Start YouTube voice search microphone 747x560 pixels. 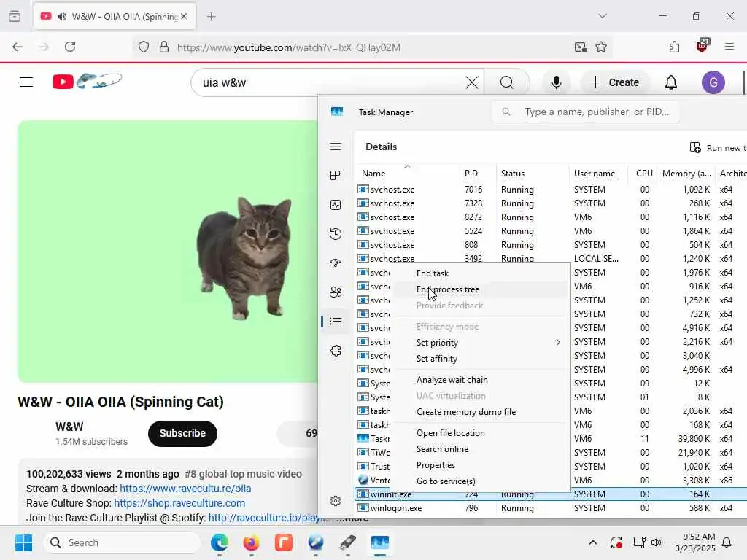(x=556, y=82)
